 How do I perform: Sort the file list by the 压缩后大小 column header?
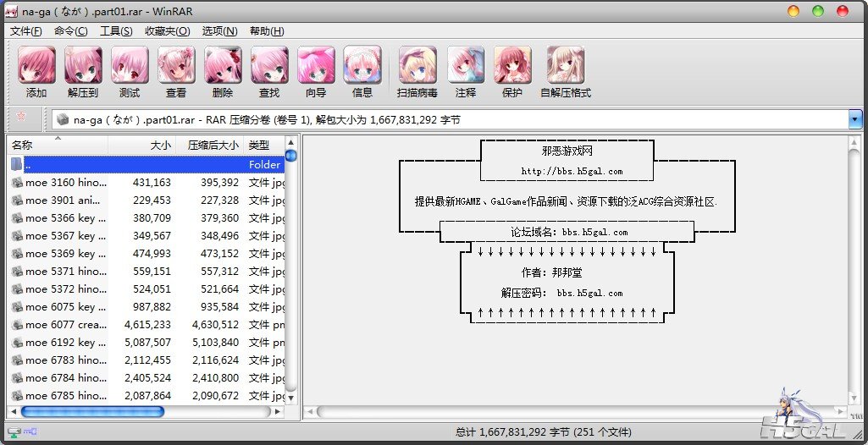pos(210,145)
